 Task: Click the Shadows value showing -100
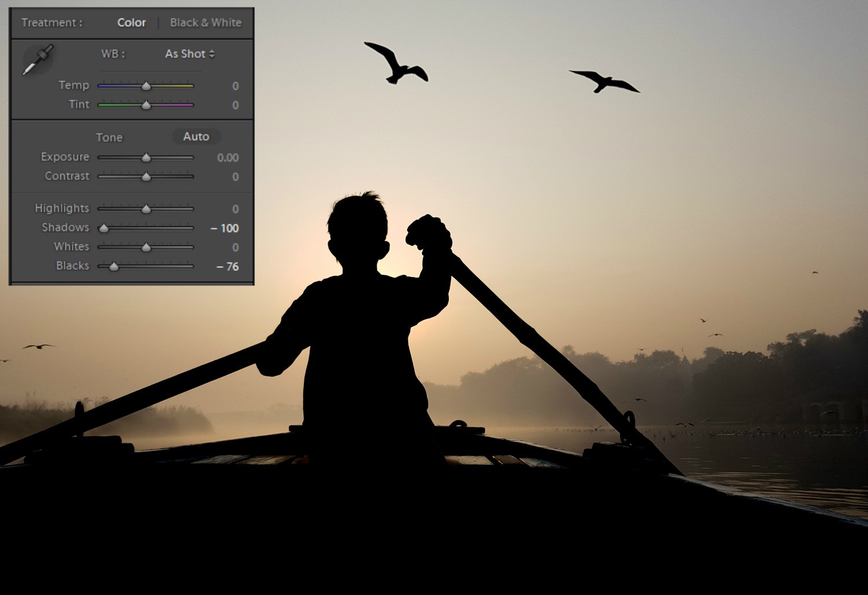(226, 228)
